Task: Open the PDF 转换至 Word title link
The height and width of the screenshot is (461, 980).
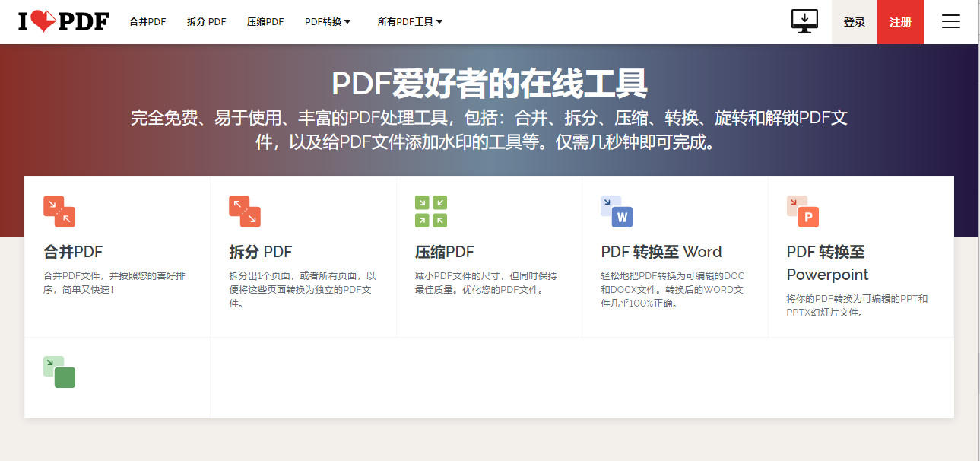Action: pos(661,252)
